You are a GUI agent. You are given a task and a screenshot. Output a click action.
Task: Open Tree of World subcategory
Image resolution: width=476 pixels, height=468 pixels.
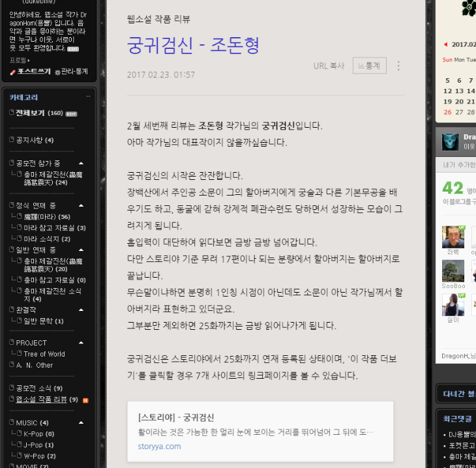(44, 354)
